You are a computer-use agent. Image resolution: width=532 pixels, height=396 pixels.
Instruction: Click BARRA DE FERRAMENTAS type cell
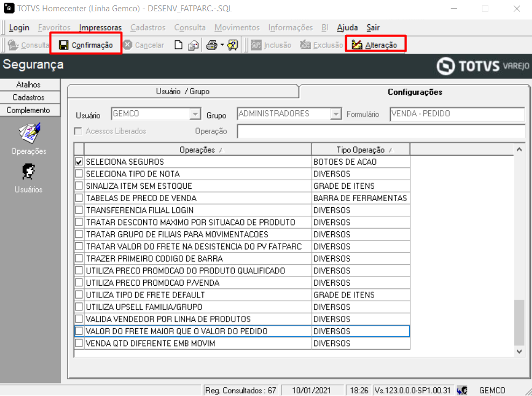click(361, 198)
